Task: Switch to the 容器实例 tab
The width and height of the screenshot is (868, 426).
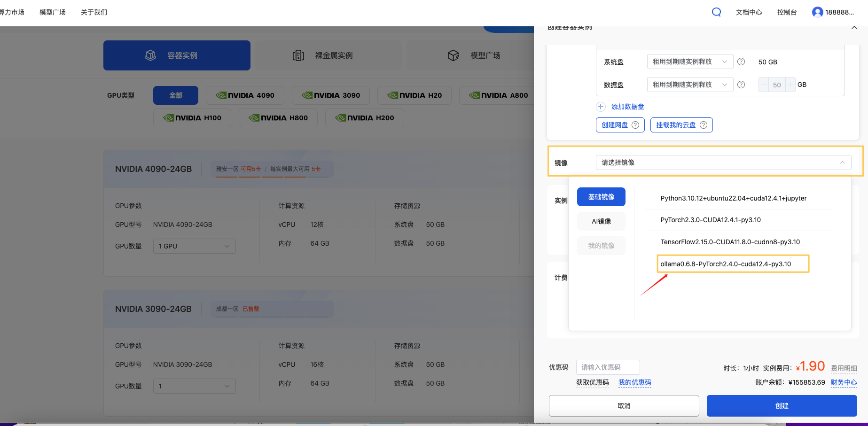Action: [177, 55]
